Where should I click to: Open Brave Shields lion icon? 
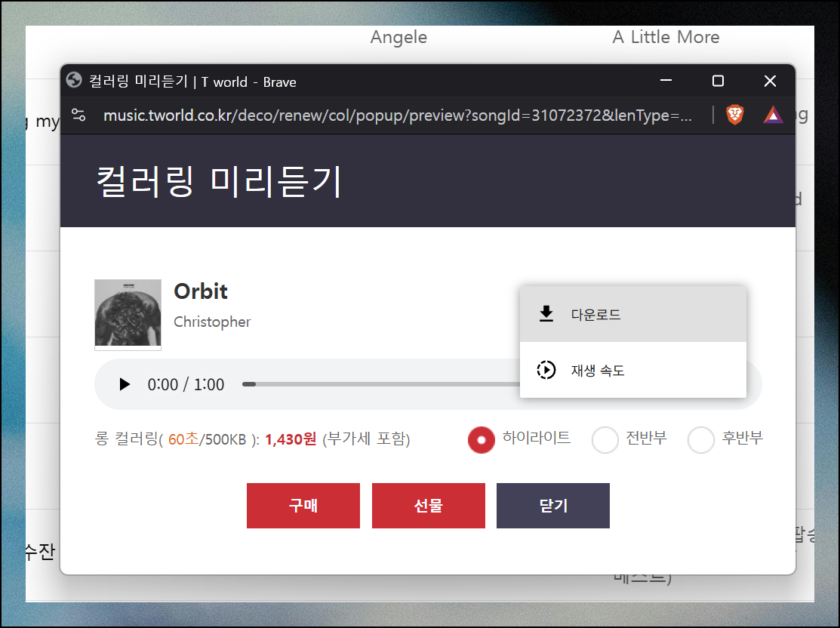point(734,115)
